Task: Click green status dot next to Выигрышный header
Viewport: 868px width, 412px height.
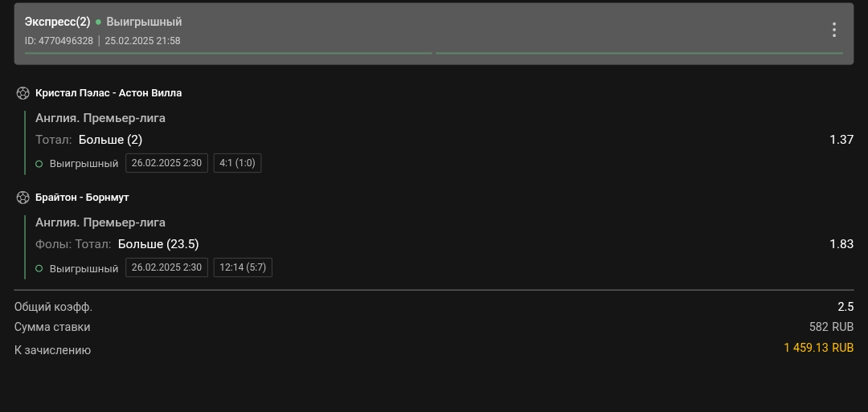Action: tap(98, 22)
